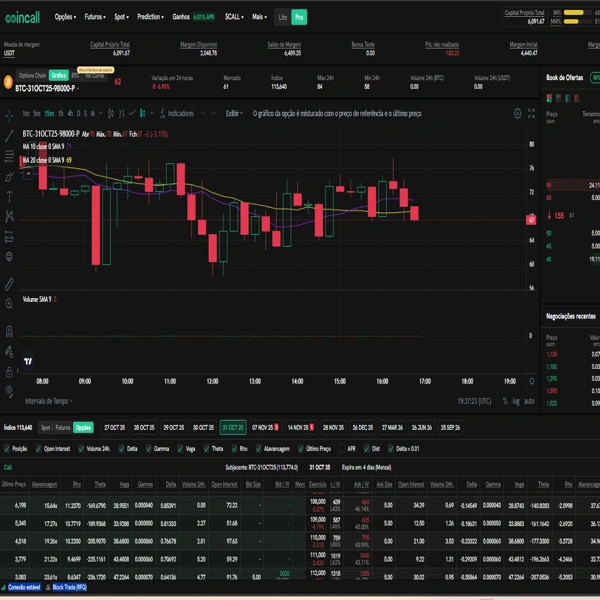Click the 108,000 strike row

(300, 505)
